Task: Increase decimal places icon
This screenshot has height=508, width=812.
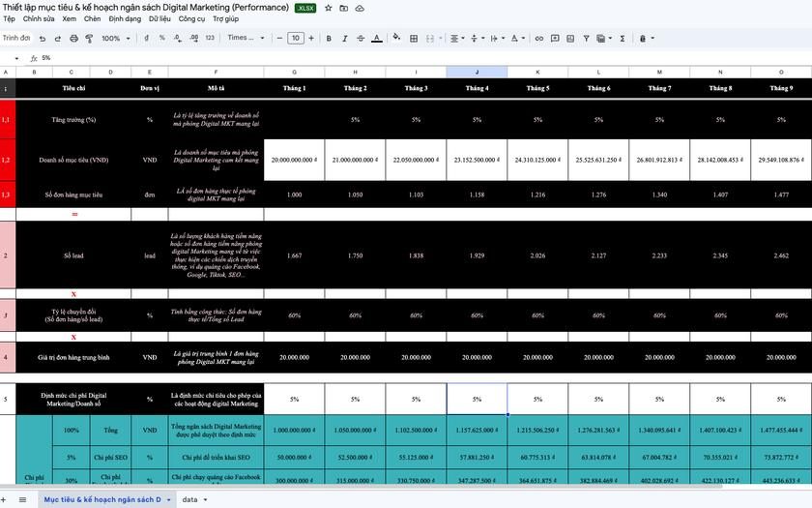Action: 193,38
